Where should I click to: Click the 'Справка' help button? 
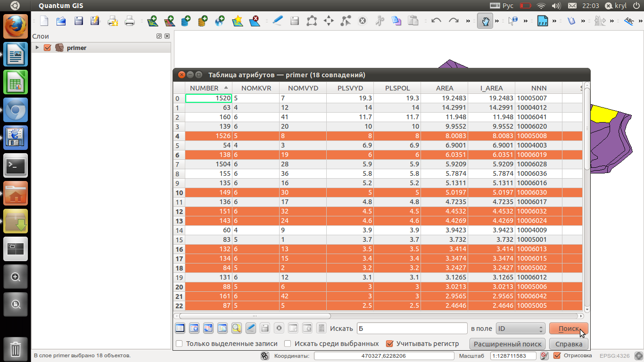tap(569, 344)
